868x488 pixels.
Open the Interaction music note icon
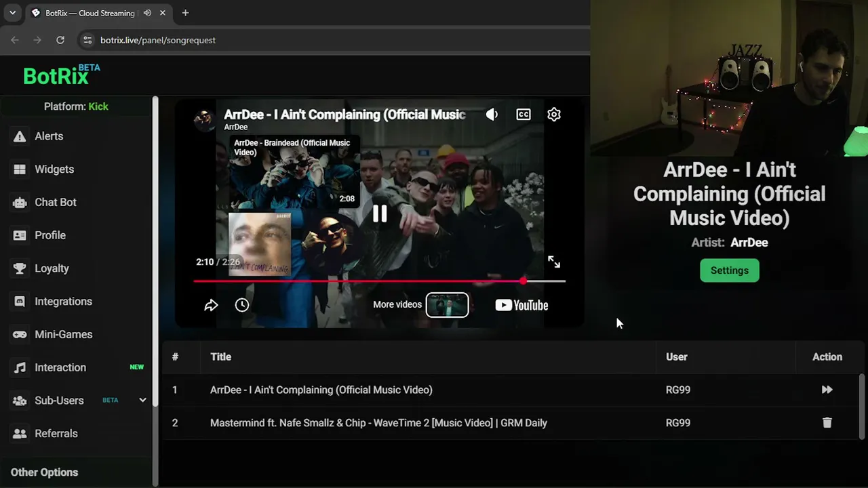click(x=20, y=367)
